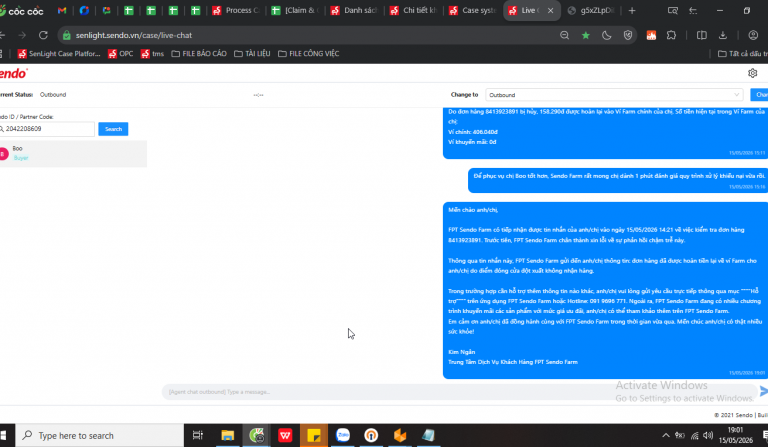Screen dimensions: 768x447
Task: Close the Live chat tab
Action: pyautogui.click(x=550, y=10)
